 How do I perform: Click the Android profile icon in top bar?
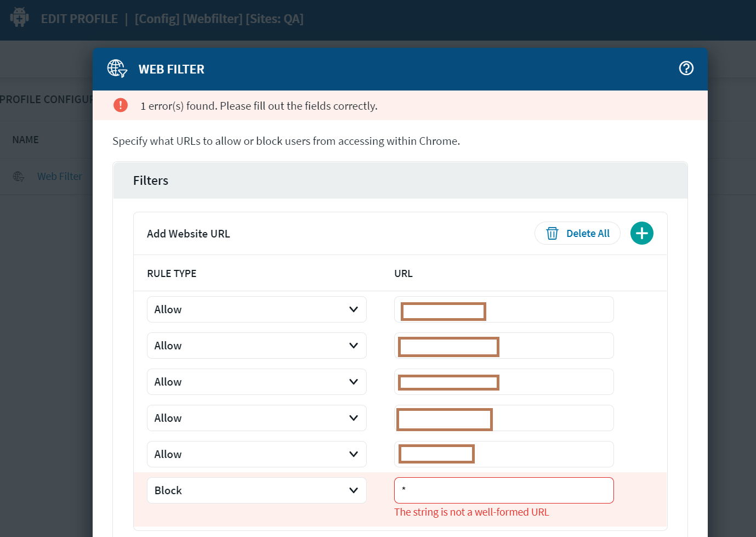(20, 18)
